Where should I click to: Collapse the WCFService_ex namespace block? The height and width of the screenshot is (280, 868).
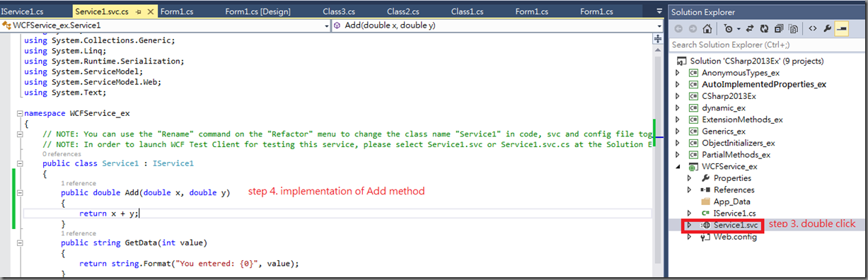(x=18, y=112)
